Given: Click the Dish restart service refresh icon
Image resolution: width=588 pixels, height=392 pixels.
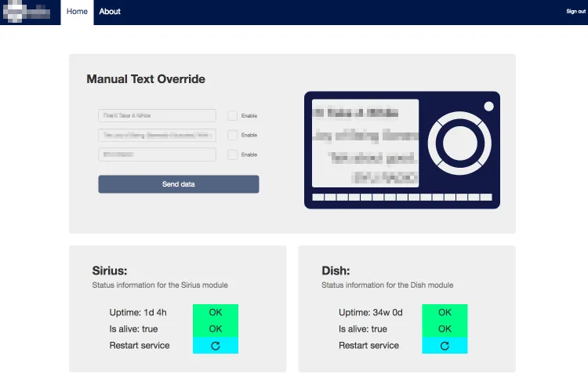Looking at the screenshot, I should click(x=445, y=346).
